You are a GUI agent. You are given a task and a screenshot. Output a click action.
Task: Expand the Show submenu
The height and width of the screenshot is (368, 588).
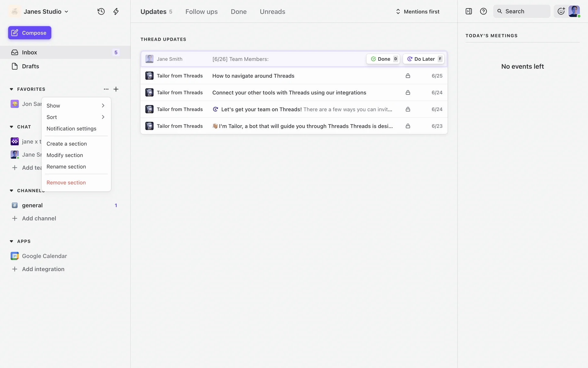click(75, 105)
